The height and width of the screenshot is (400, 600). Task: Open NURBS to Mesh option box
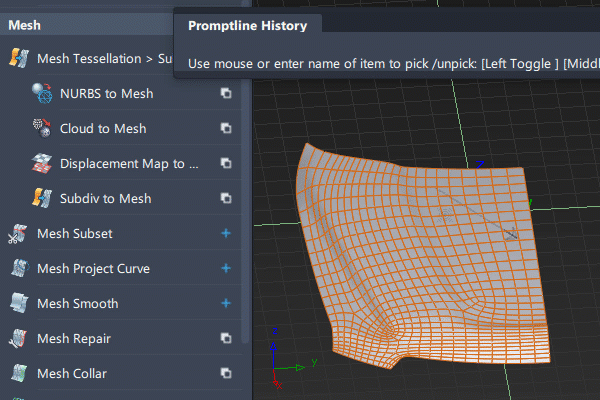[226, 94]
